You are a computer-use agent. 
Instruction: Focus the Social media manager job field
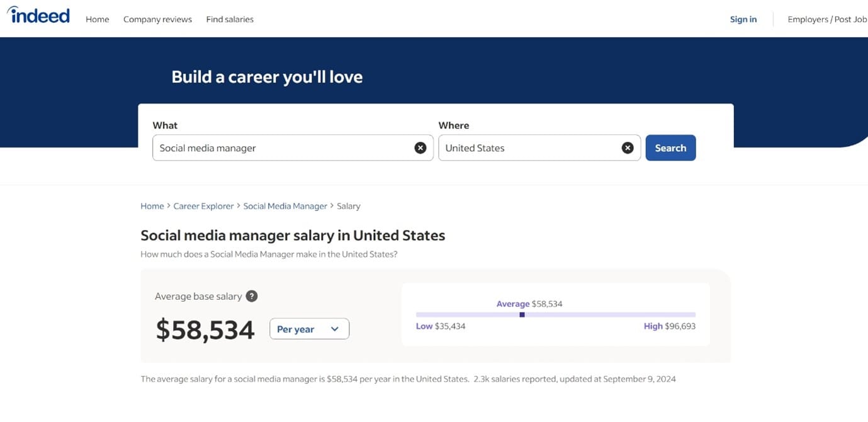pos(283,148)
